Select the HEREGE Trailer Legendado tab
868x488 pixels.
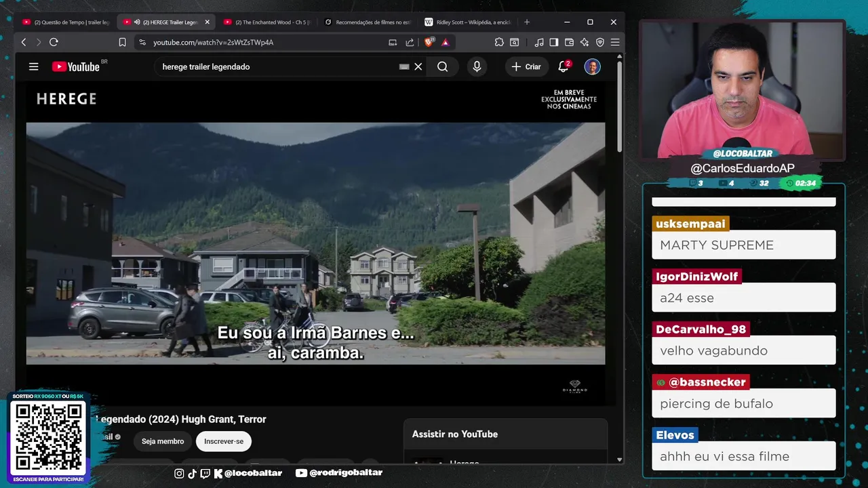click(x=165, y=22)
